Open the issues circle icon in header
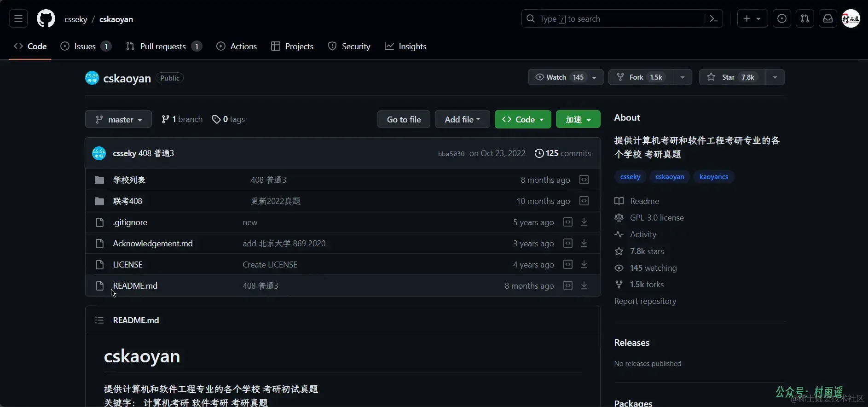This screenshot has width=868, height=407. click(x=781, y=19)
